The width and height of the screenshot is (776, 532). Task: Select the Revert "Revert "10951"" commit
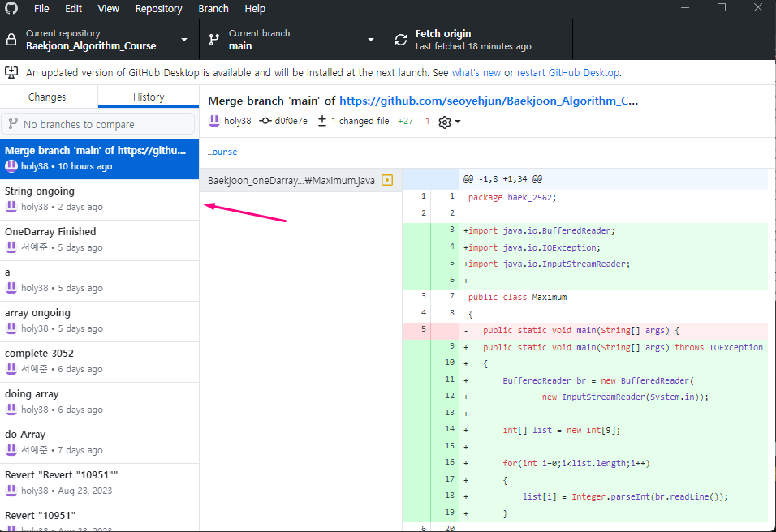click(x=100, y=483)
